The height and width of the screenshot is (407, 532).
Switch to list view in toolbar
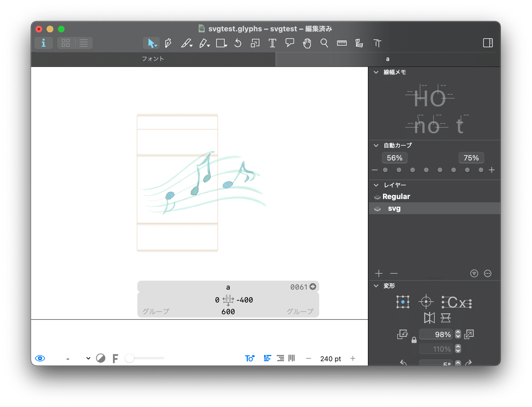tap(83, 43)
